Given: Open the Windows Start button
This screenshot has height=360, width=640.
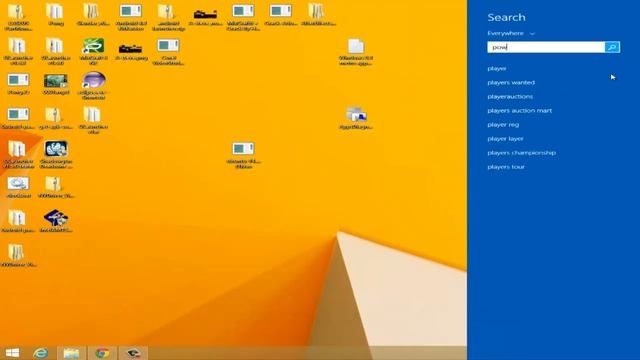Looking at the screenshot, I should point(12,353).
